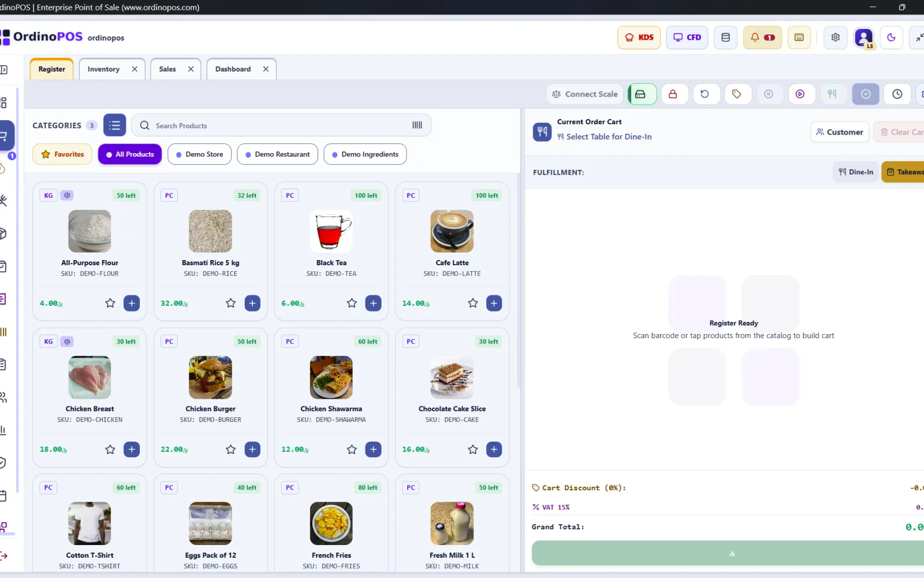Click the barcode icon in search bar
Image resolution: width=924 pixels, height=578 pixels.
[417, 125]
